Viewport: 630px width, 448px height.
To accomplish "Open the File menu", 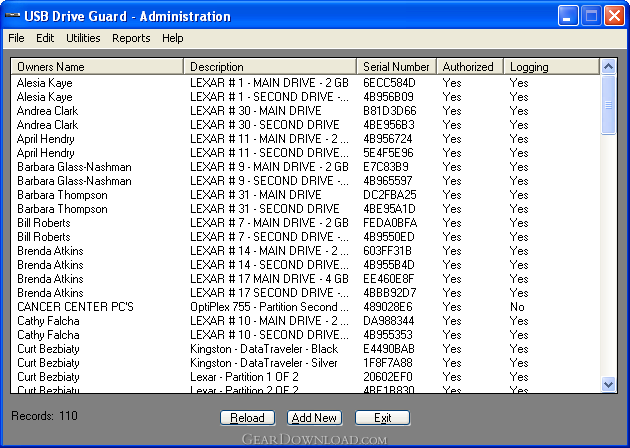I will [16, 38].
